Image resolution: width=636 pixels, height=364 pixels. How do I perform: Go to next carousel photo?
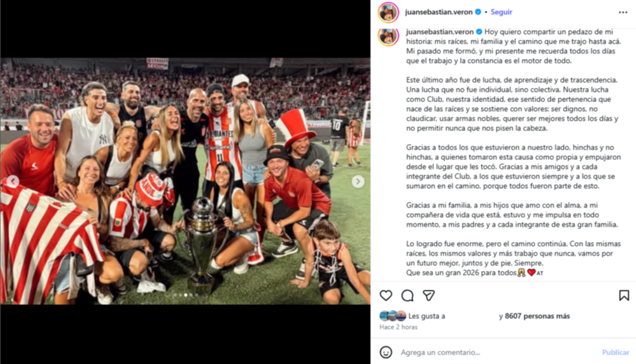coord(358,181)
